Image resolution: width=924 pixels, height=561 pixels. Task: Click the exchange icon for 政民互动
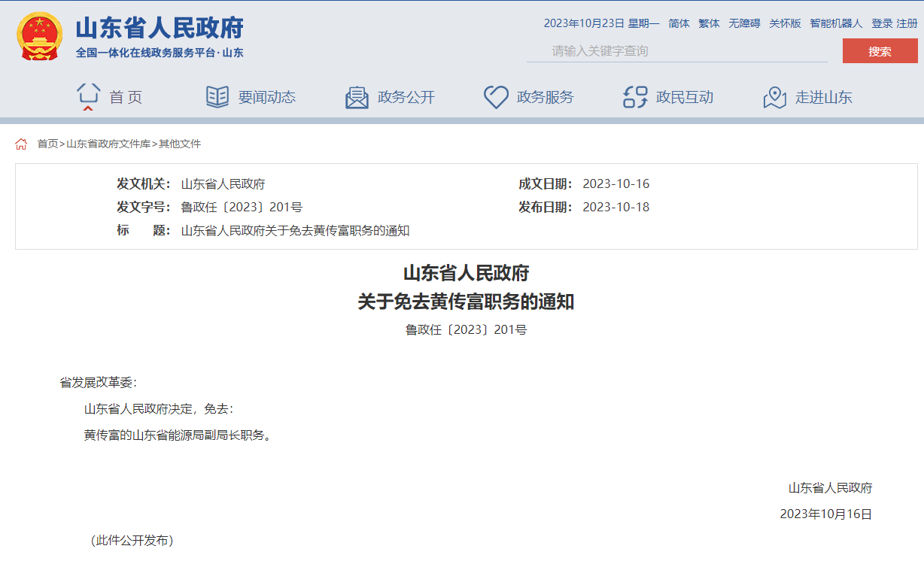pyautogui.click(x=635, y=97)
